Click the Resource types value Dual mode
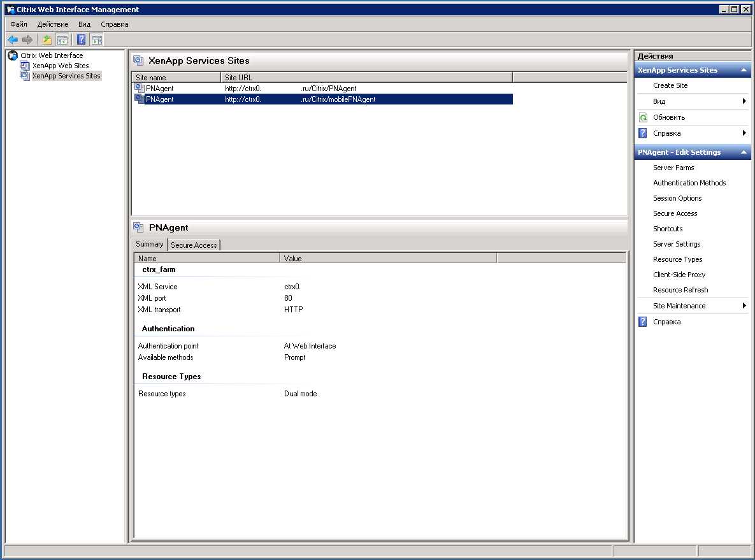 click(301, 393)
